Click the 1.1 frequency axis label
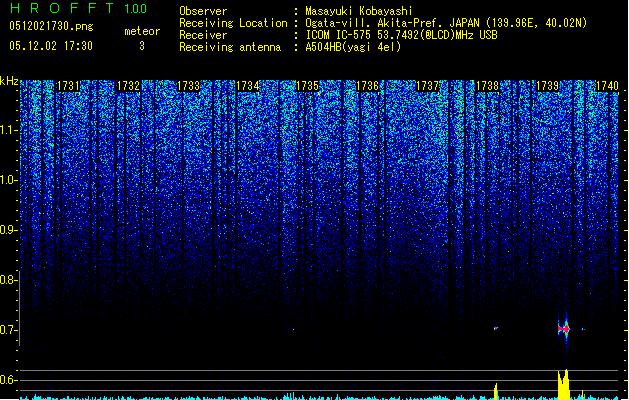 click(9, 130)
